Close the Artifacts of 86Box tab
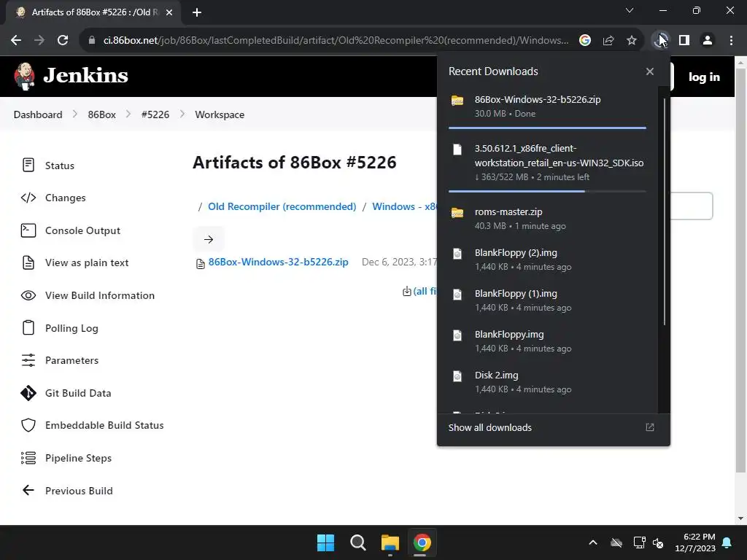This screenshot has width=747, height=560. pyautogui.click(x=169, y=12)
